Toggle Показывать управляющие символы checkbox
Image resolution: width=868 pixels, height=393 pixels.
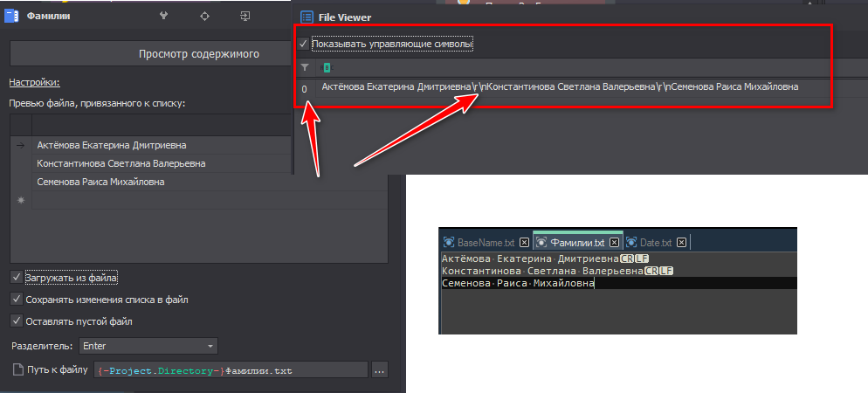point(303,43)
